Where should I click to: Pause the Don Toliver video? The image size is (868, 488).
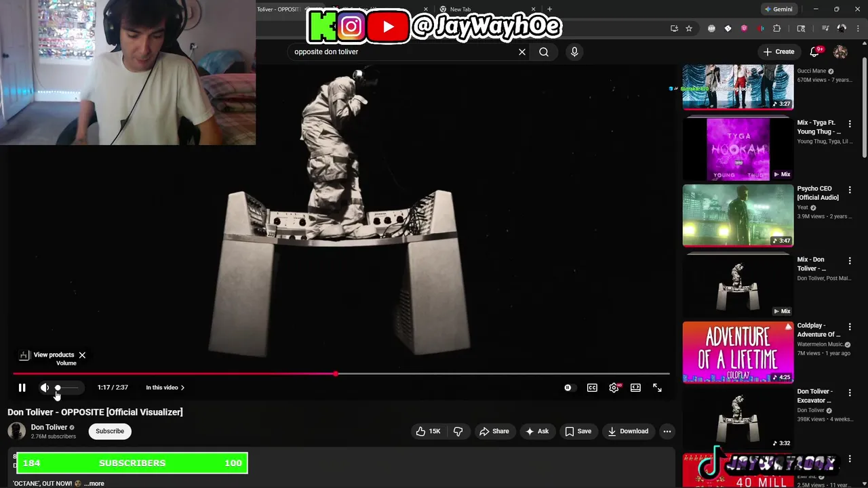click(x=22, y=388)
